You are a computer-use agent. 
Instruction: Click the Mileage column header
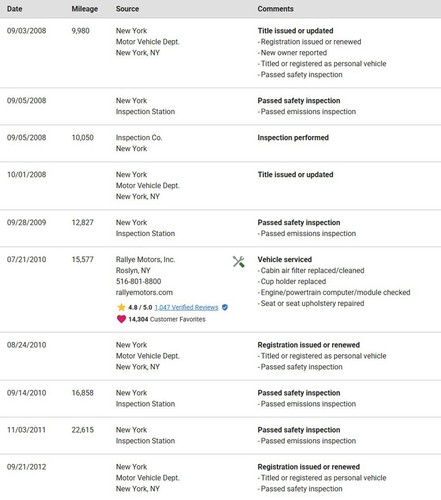point(85,9)
